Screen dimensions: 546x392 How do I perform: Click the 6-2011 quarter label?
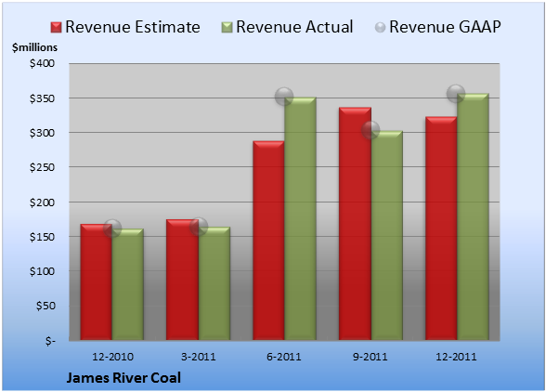[x=284, y=357]
